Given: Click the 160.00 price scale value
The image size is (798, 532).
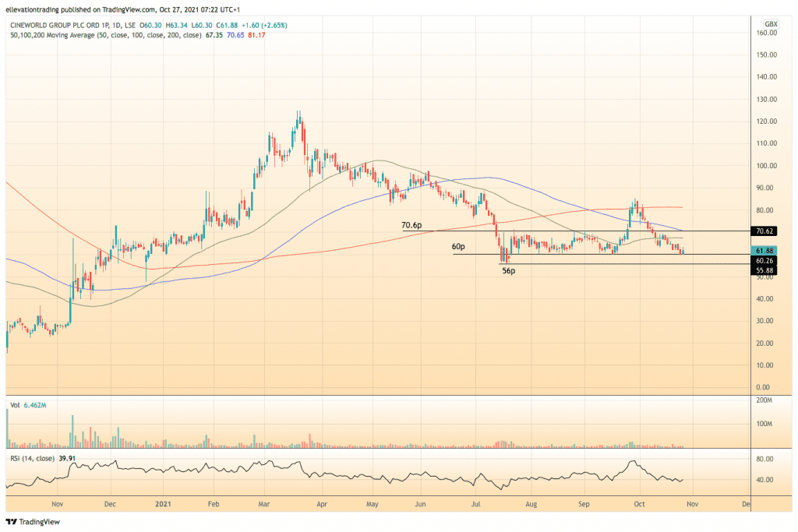Looking at the screenshot, I should tap(767, 33).
